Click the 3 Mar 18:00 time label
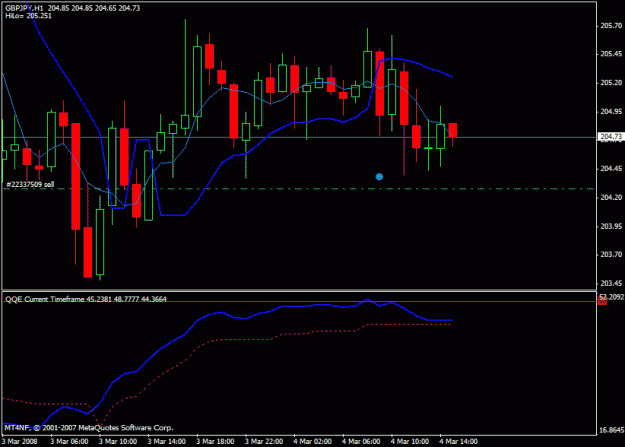Image resolution: width=625 pixels, height=447 pixels. click(x=215, y=441)
